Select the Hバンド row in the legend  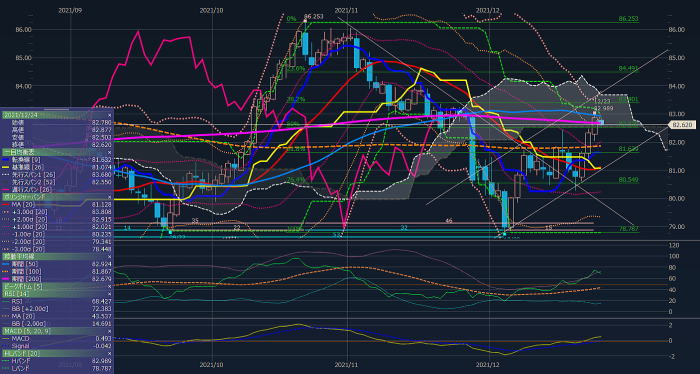(57, 361)
